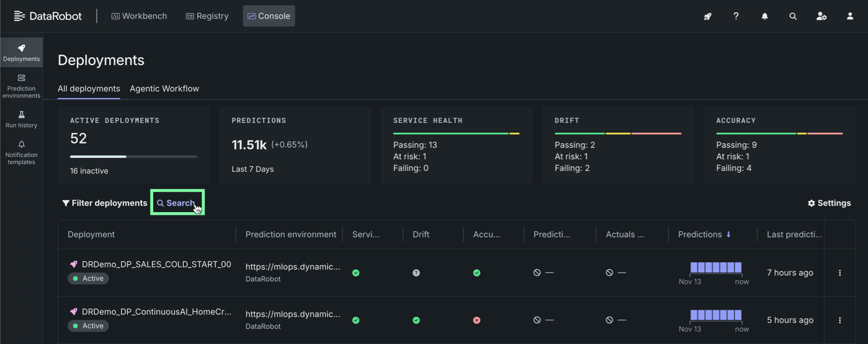Open Notification templates in sidebar

click(21, 153)
